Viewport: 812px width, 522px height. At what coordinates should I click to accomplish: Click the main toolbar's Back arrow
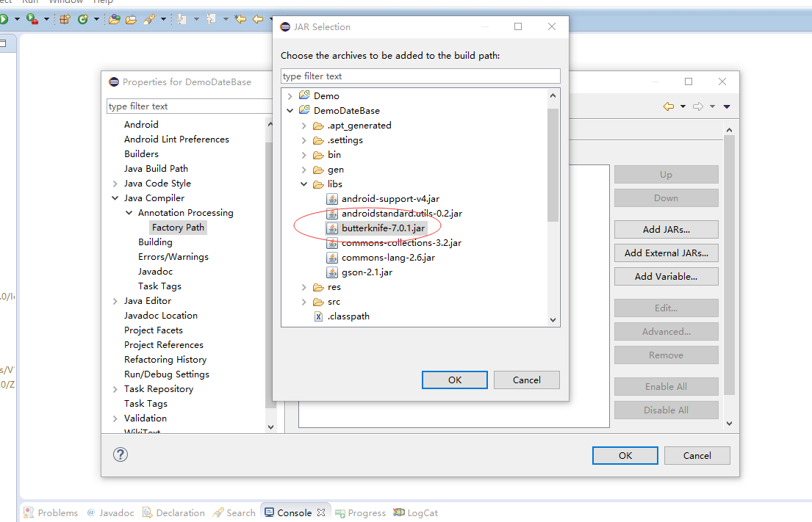pos(257,19)
